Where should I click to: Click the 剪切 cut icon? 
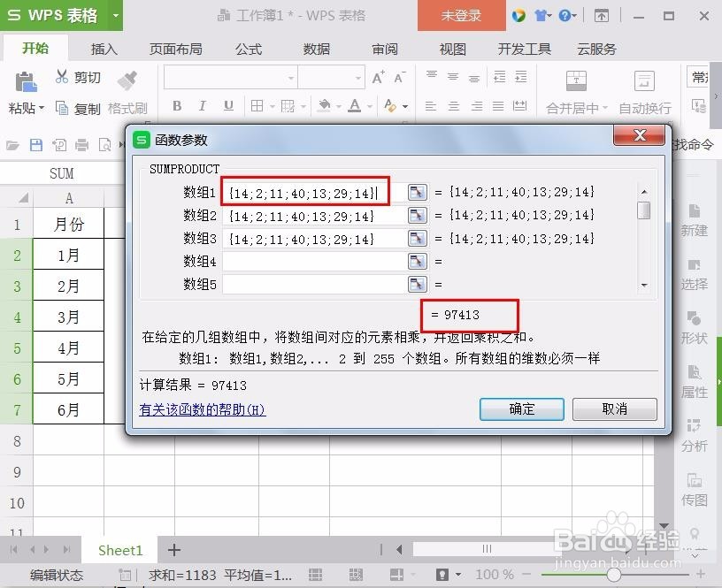62,77
